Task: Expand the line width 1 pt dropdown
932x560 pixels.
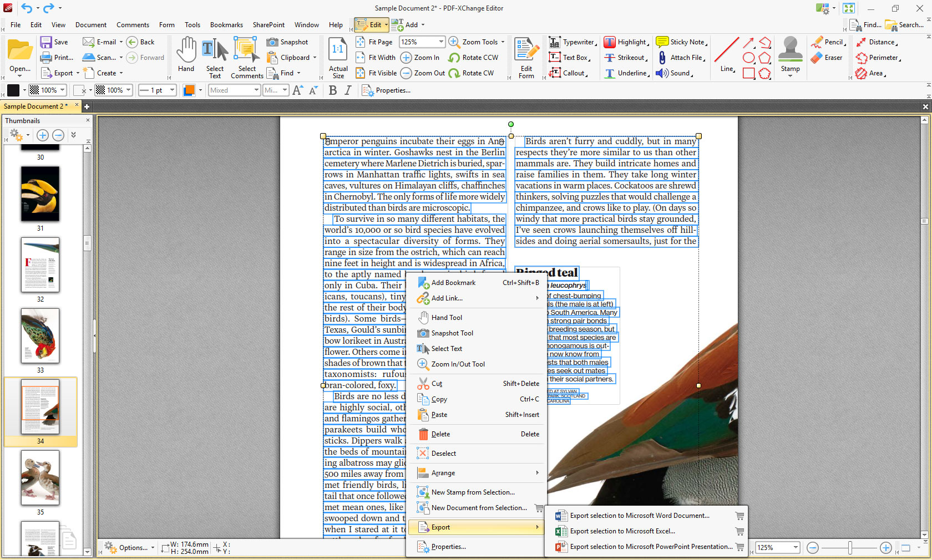Action: click(x=172, y=90)
